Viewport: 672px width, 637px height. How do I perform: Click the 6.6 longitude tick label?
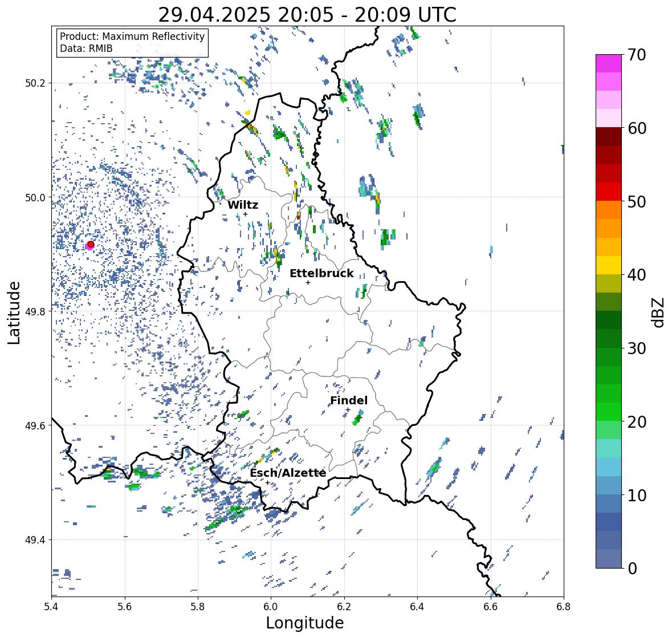click(x=491, y=607)
